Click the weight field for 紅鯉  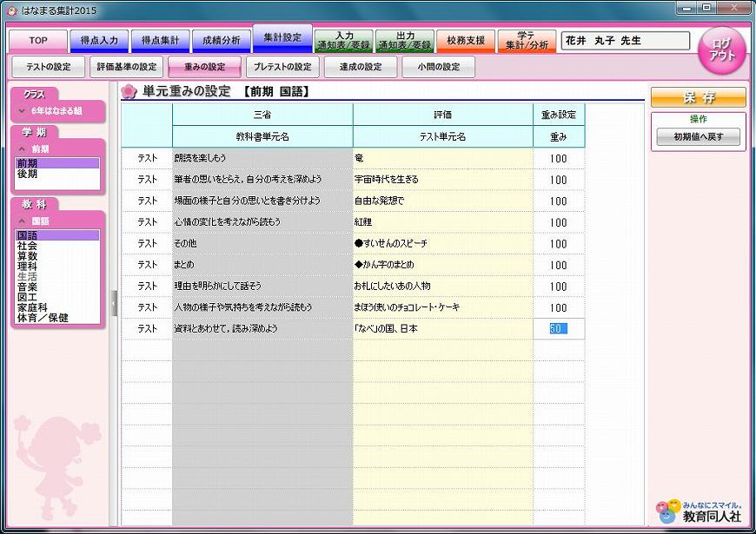coord(559,222)
